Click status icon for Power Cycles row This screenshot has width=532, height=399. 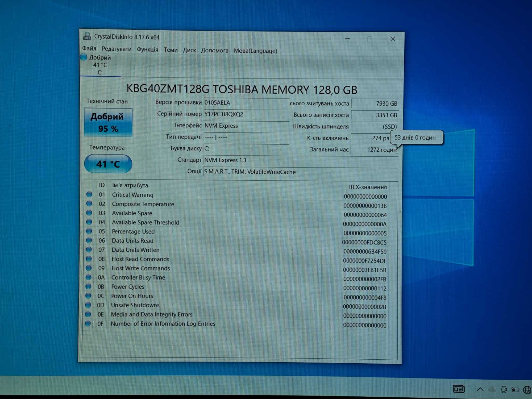tap(88, 286)
